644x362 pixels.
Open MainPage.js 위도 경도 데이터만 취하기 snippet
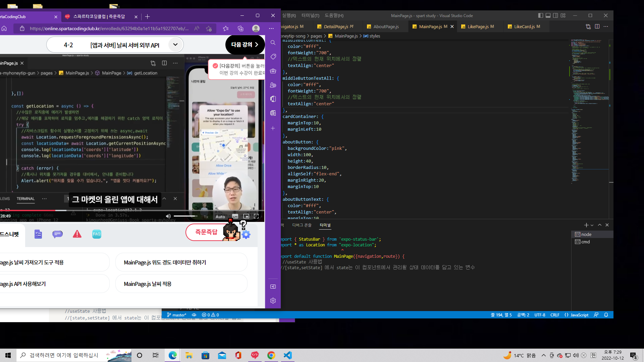181,262
